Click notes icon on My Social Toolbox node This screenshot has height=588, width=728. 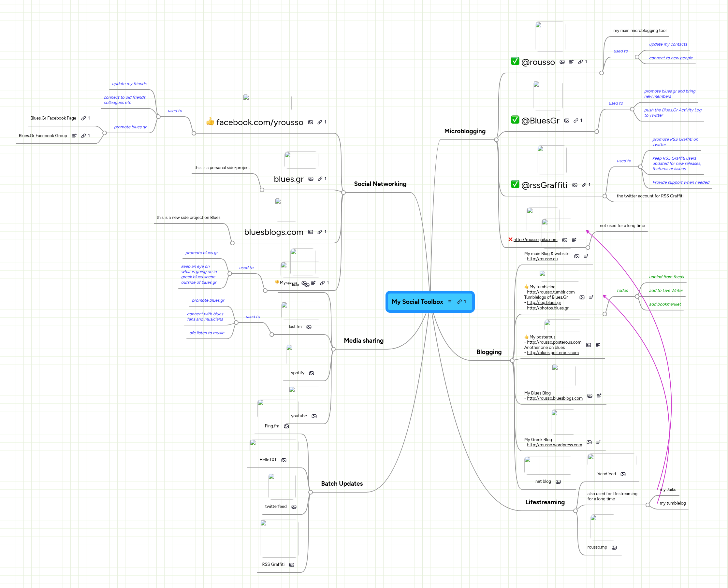450,301
